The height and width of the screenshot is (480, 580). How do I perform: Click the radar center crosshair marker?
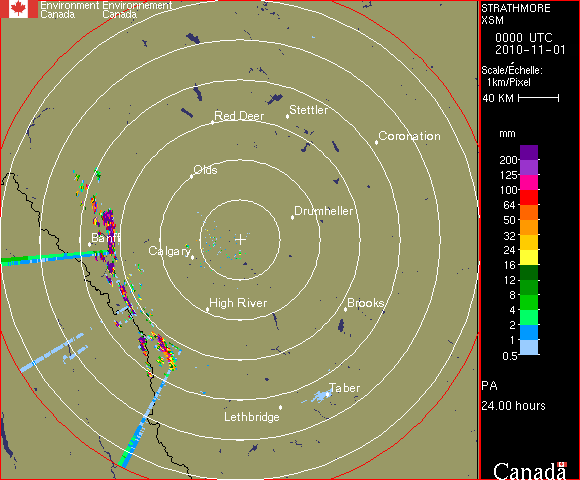tap(240, 240)
